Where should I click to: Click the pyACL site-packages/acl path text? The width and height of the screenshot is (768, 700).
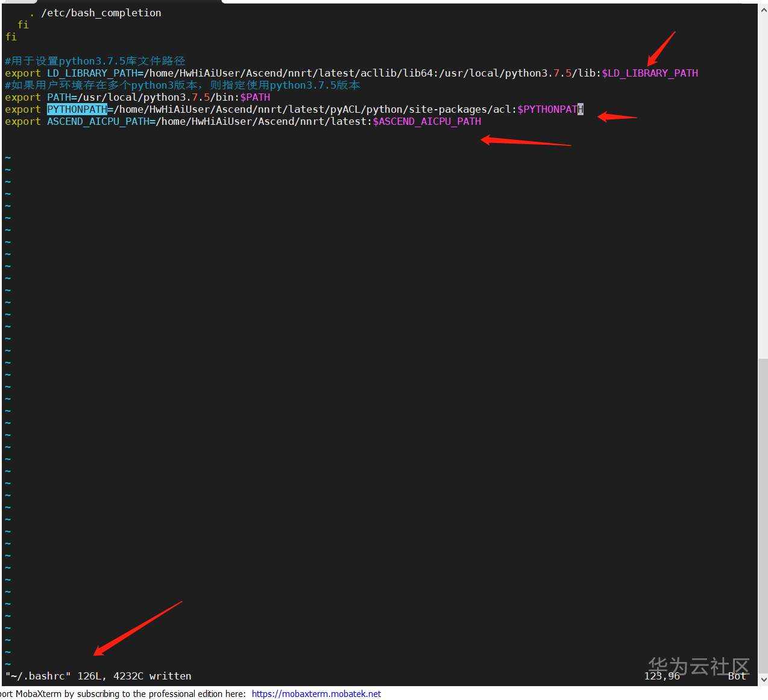[312, 109]
